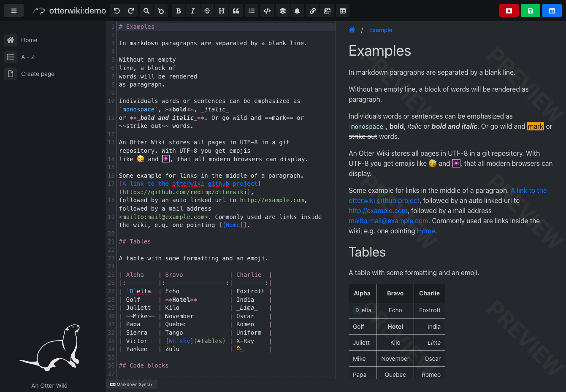The image size is (566, 392).
Task: Insert a link with the chain icon
Action: tap(312, 11)
